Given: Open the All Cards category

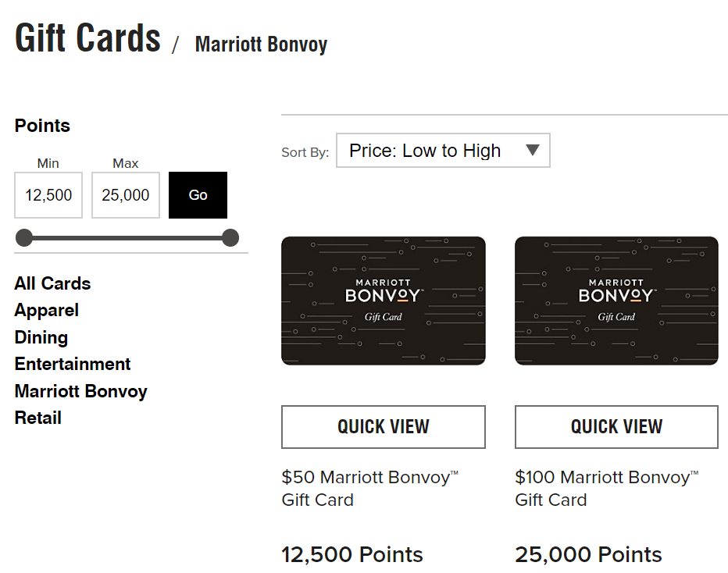Looking at the screenshot, I should (52, 283).
